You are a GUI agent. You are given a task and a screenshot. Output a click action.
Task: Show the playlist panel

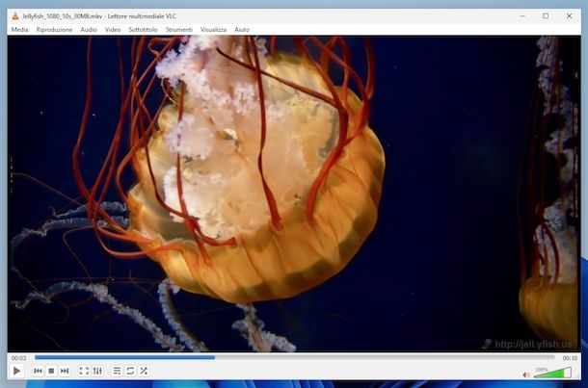117,371
